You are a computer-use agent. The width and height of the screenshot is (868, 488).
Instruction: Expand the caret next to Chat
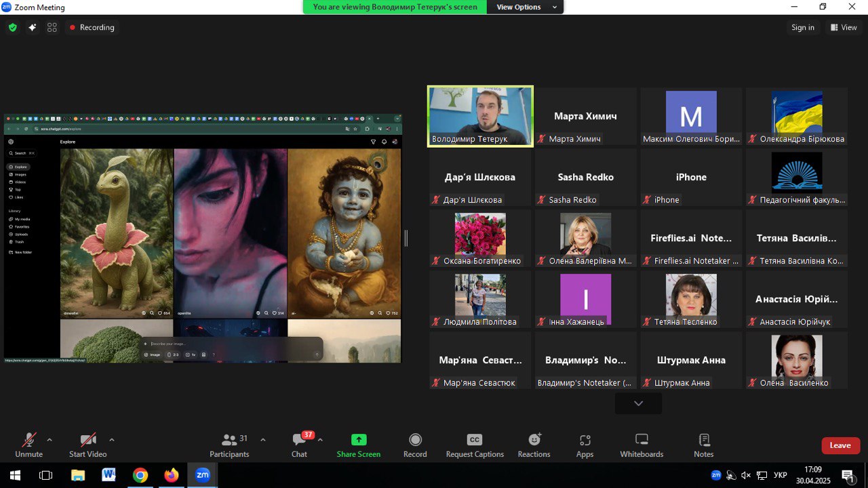pyautogui.click(x=320, y=439)
